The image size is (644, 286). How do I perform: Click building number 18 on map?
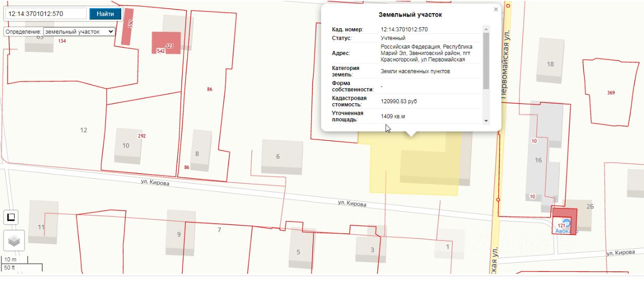click(550, 64)
